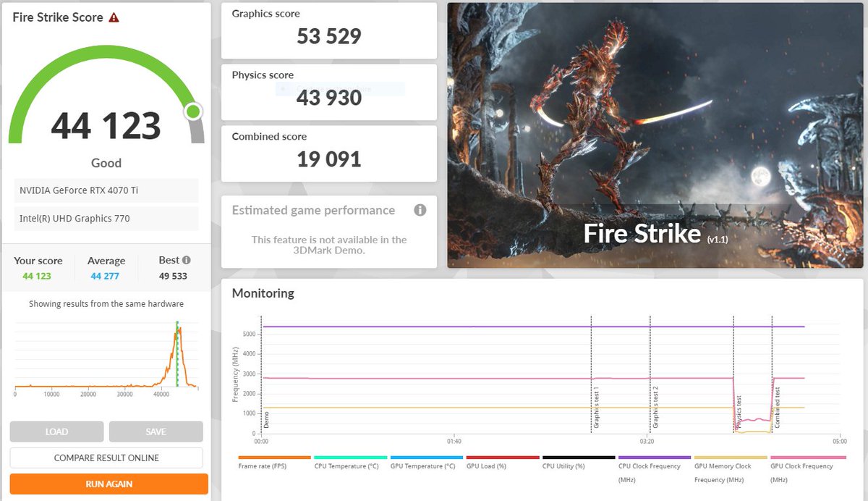Click the text 'Showing results from the same hardware'
868x501 pixels.
[x=106, y=304]
